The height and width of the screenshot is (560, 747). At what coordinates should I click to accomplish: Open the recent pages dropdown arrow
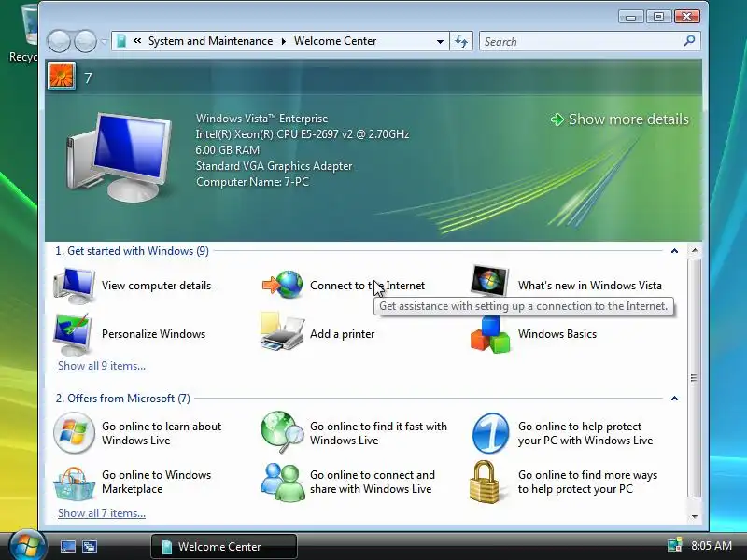[x=105, y=42]
